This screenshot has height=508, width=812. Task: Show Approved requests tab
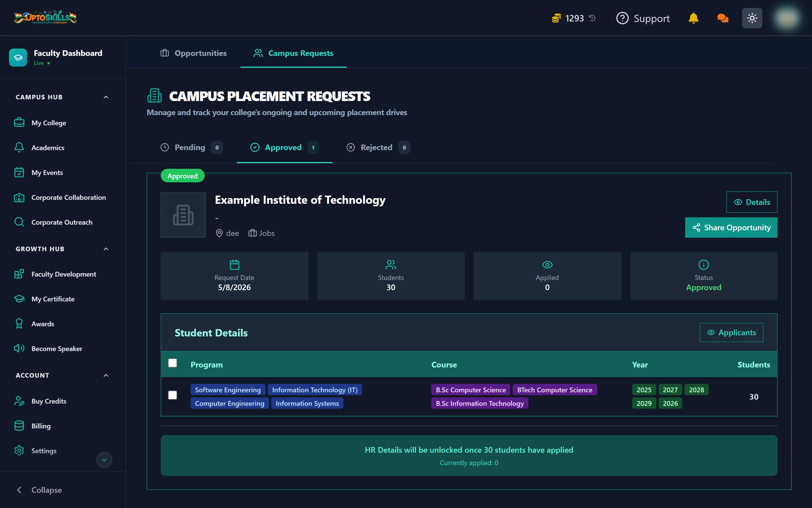pyautogui.click(x=284, y=148)
